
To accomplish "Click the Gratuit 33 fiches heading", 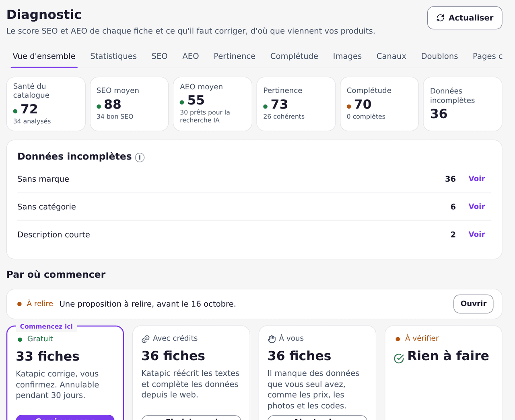I will click(47, 356).
